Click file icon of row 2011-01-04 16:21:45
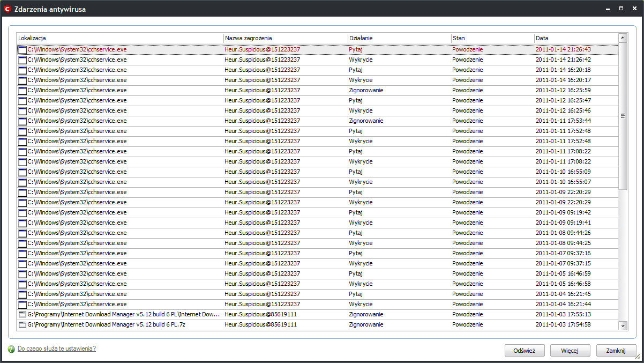The height and width of the screenshot is (363, 644). click(x=23, y=294)
